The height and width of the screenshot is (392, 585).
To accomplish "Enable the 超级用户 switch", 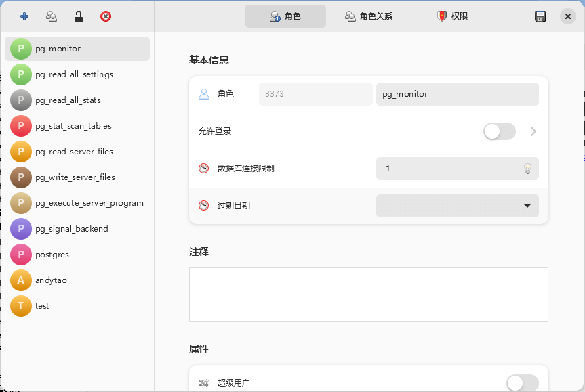I will [522, 383].
